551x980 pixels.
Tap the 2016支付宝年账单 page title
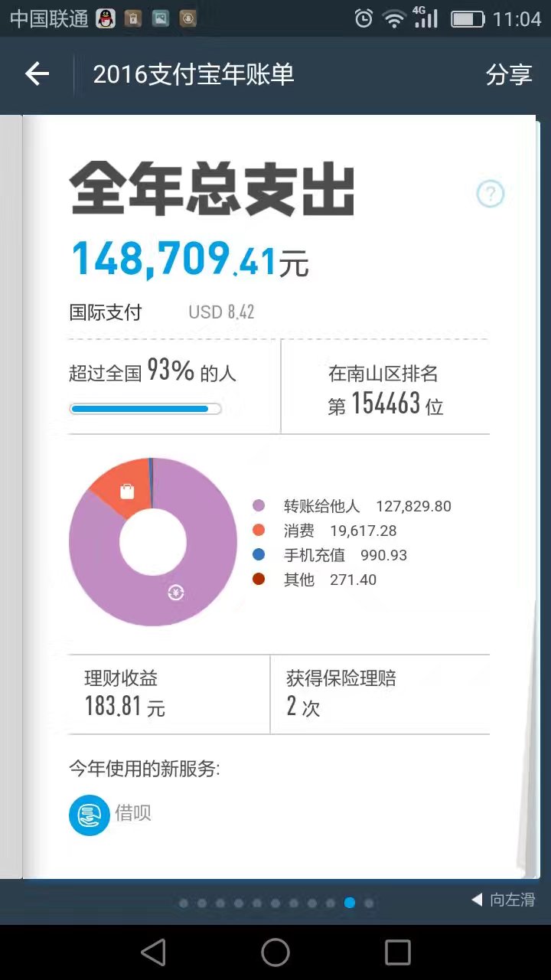click(194, 74)
